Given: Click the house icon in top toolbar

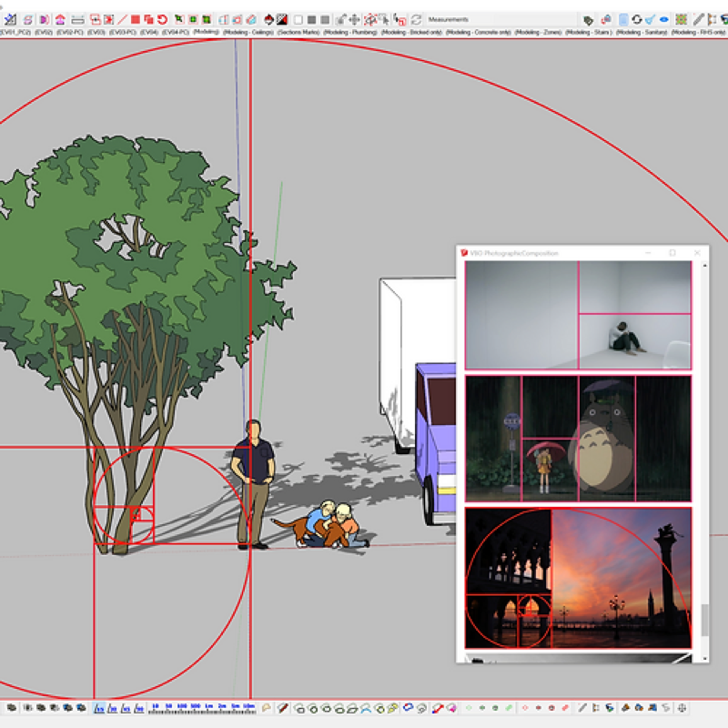Looking at the screenshot, I should point(60,19).
